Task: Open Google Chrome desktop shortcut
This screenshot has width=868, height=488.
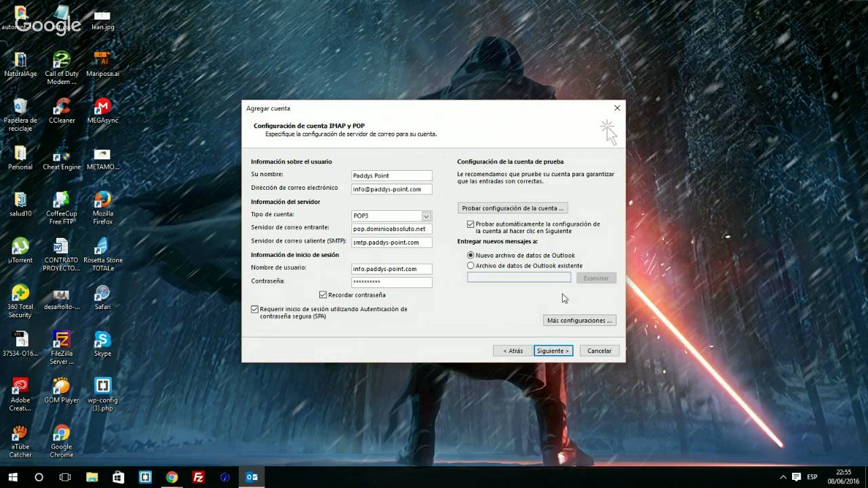Action: (x=62, y=442)
